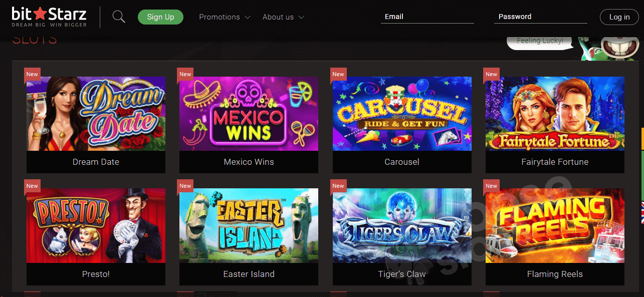The height and width of the screenshot is (297, 644).
Task: Focus the Email input field
Action: click(x=427, y=17)
